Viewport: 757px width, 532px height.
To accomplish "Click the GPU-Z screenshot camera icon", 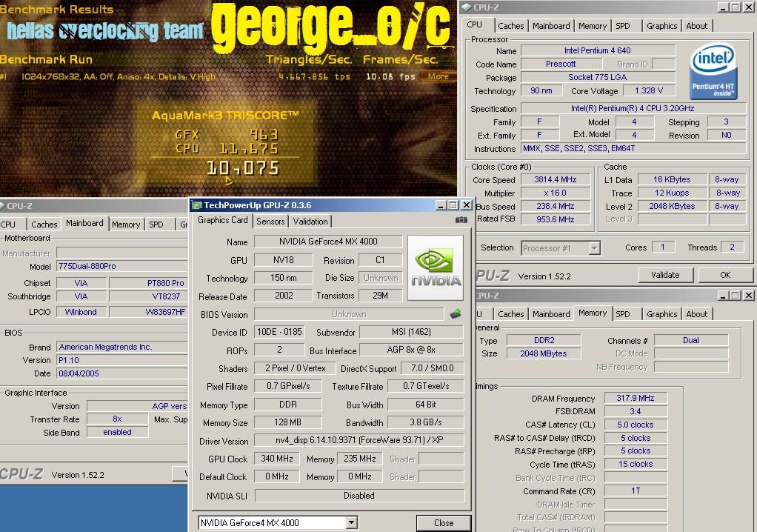I will point(461,220).
